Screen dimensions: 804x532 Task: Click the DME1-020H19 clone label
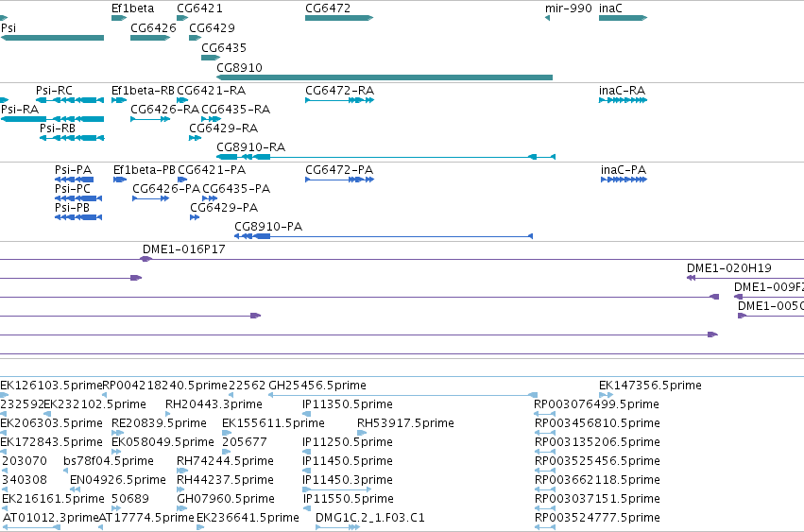pyautogui.click(x=729, y=267)
